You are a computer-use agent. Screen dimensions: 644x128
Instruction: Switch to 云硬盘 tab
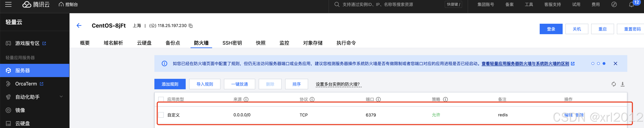pos(144,43)
